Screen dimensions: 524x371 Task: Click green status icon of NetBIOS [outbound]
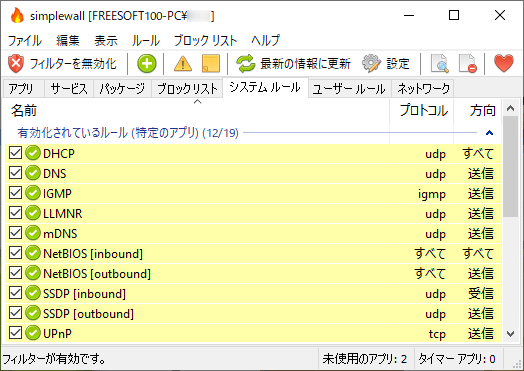click(33, 273)
